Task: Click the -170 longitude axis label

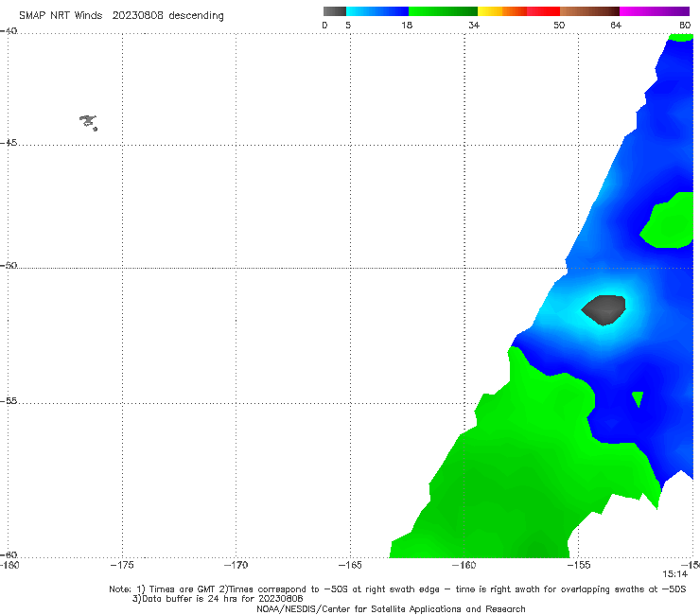Action: pos(236,565)
